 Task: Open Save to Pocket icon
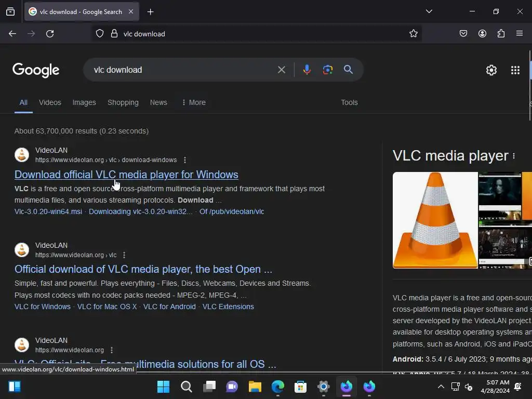tap(463, 34)
